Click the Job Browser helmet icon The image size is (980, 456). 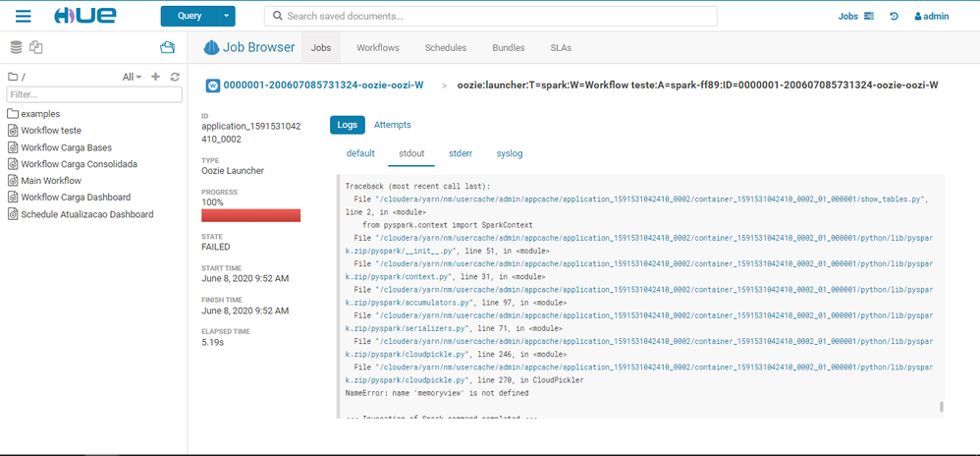[212, 47]
